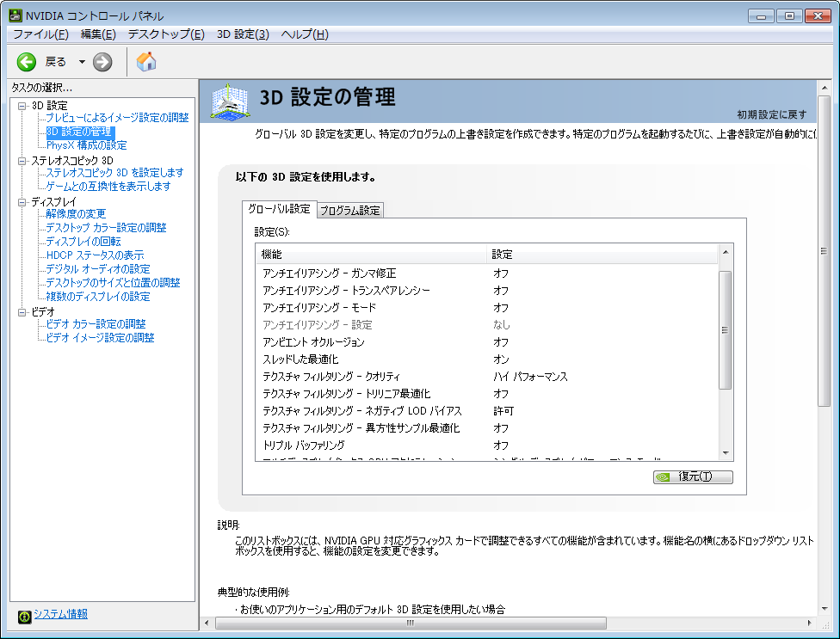Click main panel vertical scroll-up arrow
Image resolution: width=840 pixels, height=639 pixels.
tap(824, 88)
